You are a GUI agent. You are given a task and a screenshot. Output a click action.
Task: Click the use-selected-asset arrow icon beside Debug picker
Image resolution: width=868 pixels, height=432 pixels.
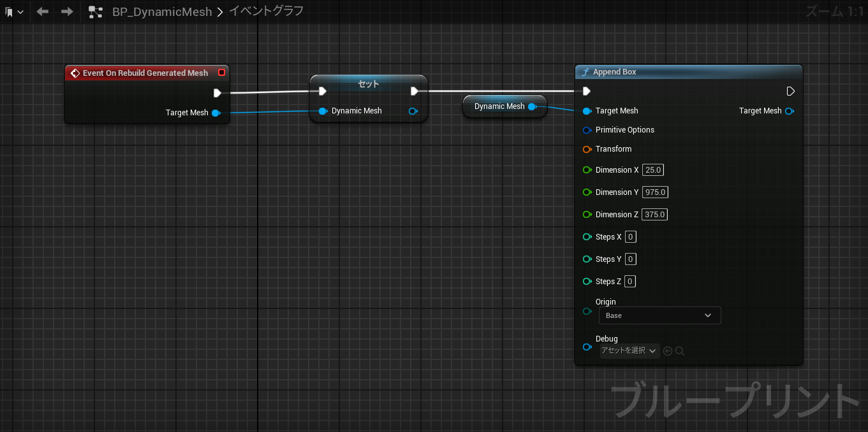click(667, 350)
